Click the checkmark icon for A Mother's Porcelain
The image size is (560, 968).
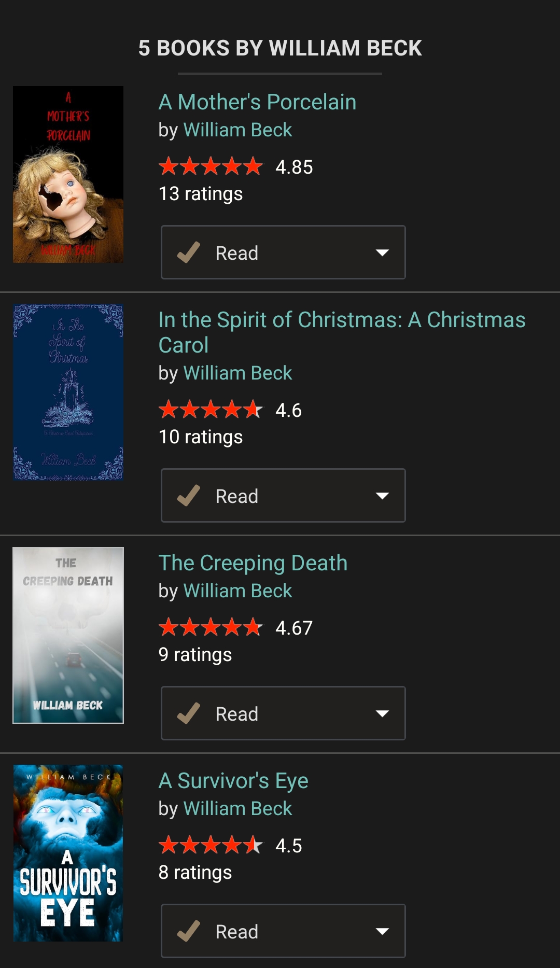[189, 252]
